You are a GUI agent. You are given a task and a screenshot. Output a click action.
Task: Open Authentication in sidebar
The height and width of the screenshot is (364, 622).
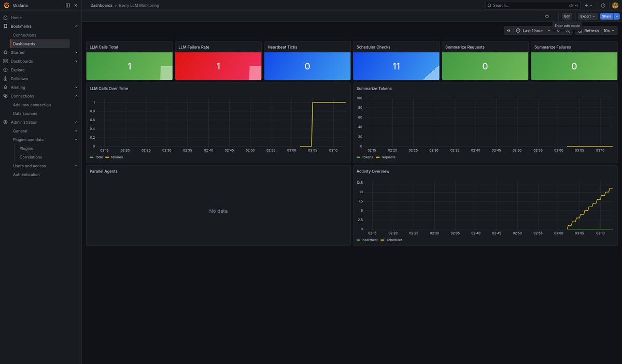(x=26, y=174)
